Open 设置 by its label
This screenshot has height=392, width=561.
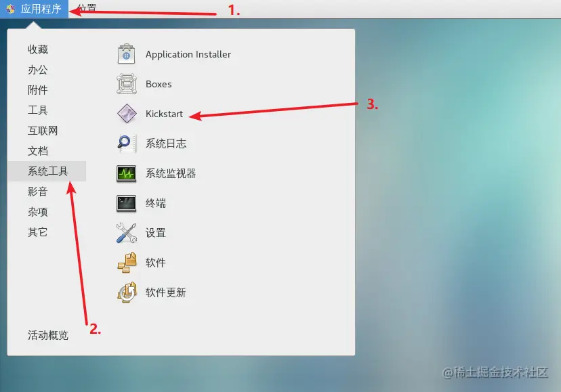tap(156, 233)
